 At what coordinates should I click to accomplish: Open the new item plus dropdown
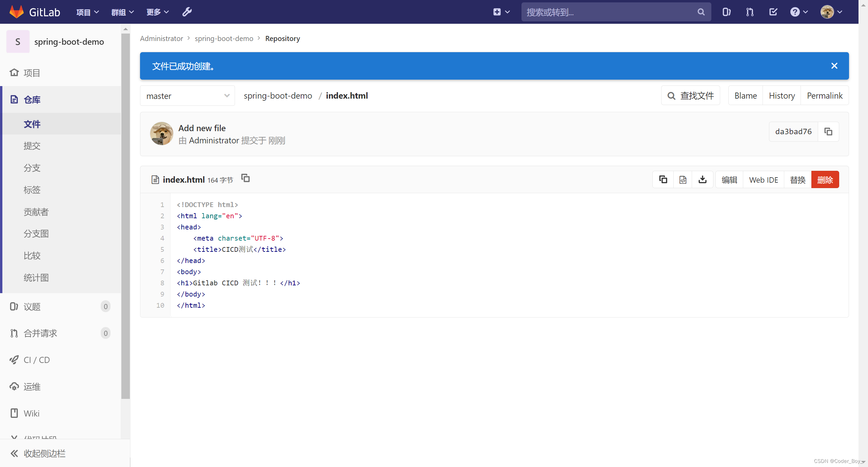click(x=501, y=12)
